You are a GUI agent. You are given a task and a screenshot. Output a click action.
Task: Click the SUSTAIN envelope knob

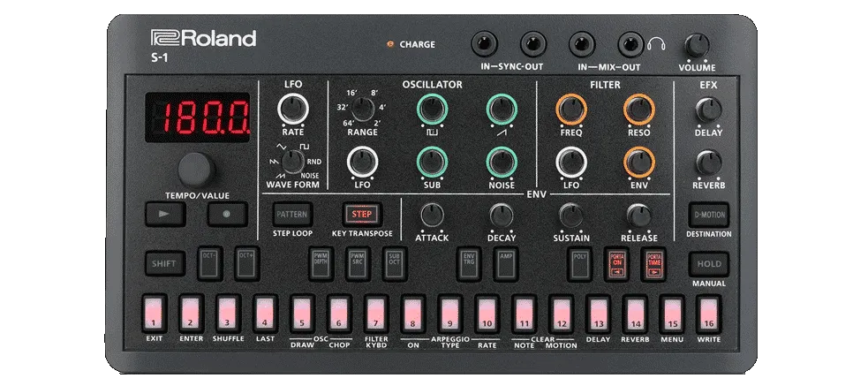(570, 215)
